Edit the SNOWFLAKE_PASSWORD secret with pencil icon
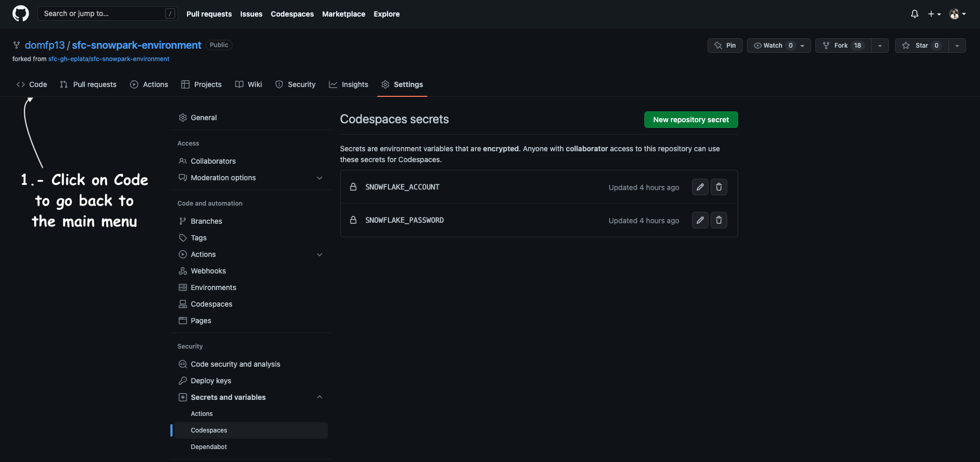The height and width of the screenshot is (462, 980). coord(700,220)
